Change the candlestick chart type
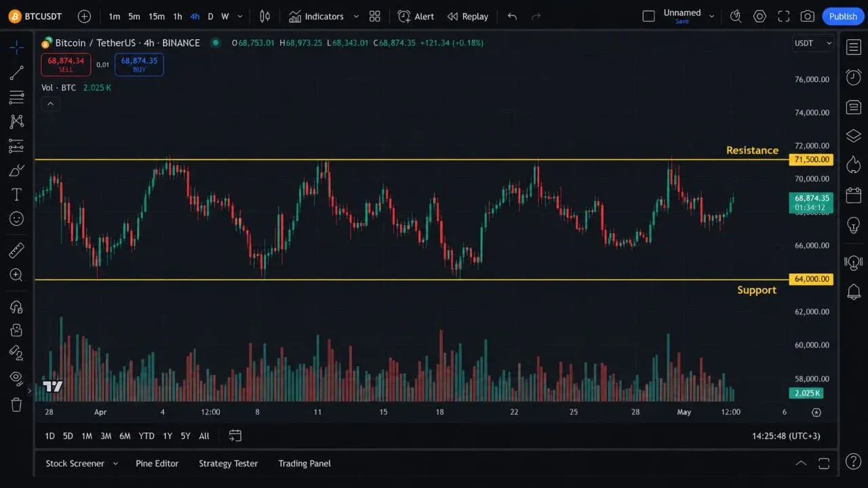 [265, 16]
